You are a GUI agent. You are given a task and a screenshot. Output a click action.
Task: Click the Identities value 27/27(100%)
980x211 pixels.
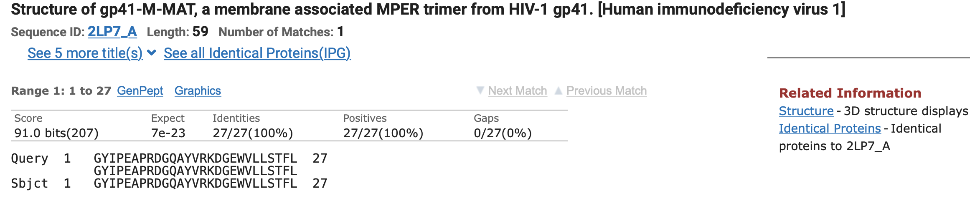click(x=253, y=133)
